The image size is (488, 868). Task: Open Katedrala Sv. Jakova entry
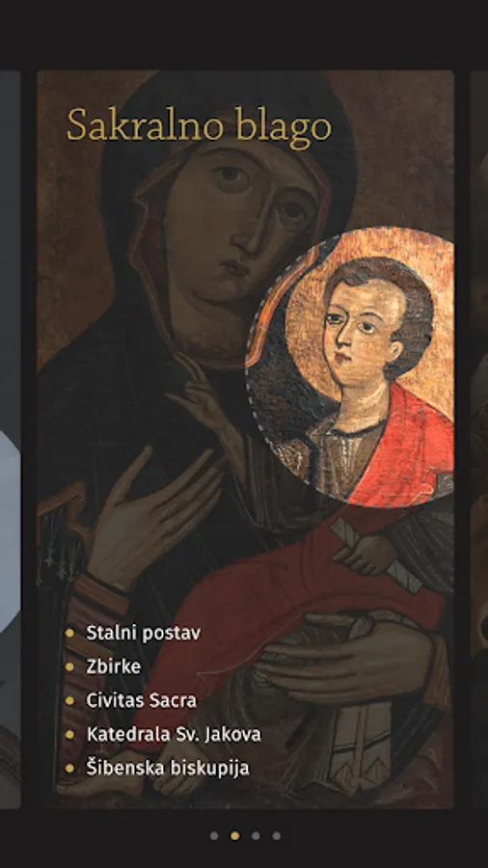[174, 735]
